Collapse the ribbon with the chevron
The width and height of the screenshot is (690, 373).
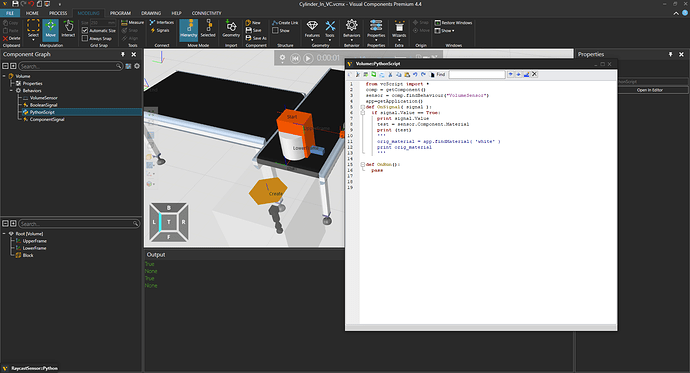676,13
